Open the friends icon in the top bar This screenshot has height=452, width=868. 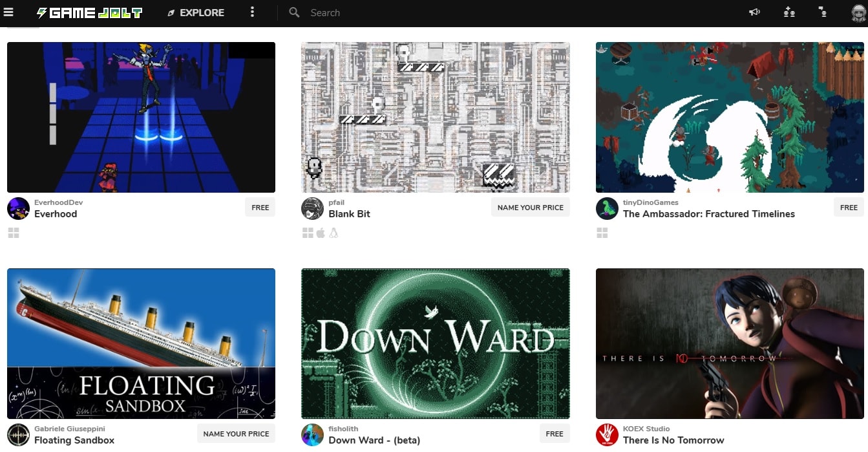pos(789,12)
